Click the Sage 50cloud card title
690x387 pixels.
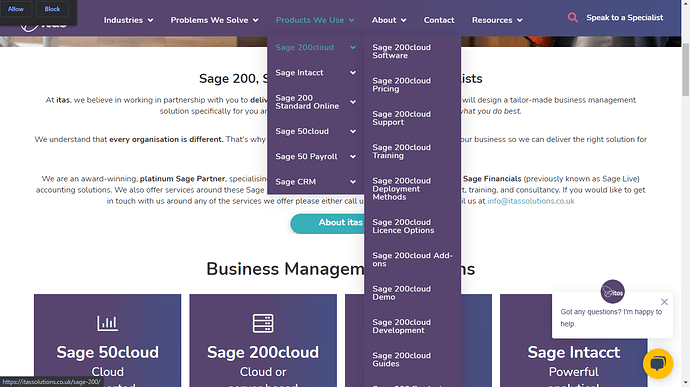[x=107, y=352]
